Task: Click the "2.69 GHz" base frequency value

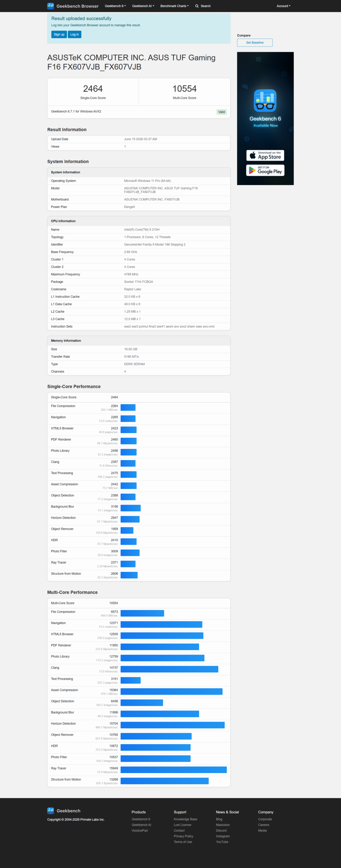Action: coord(131,252)
